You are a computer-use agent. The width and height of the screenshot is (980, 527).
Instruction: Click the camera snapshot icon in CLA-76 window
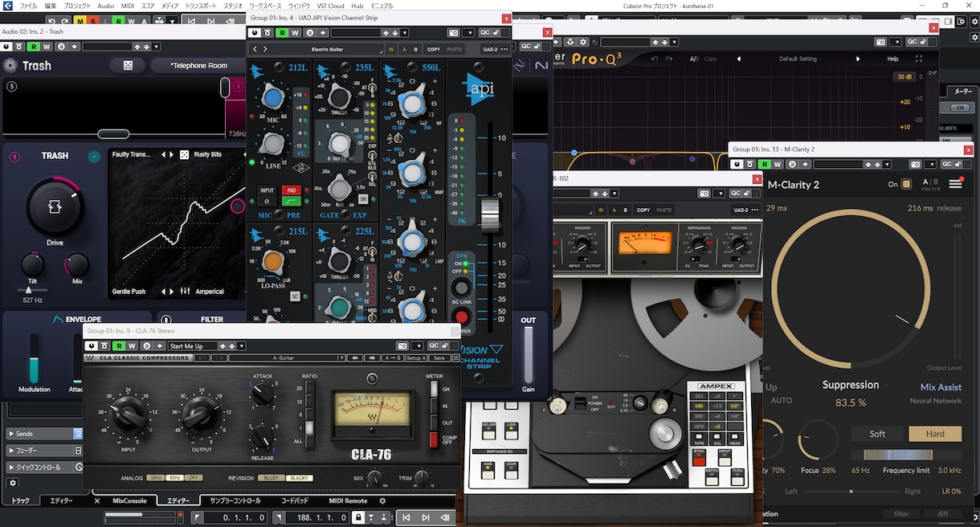tap(402, 346)
